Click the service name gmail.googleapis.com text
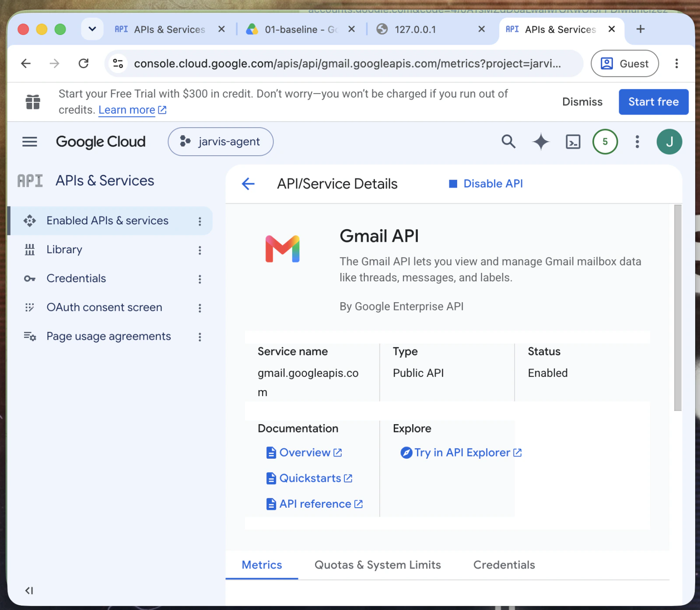This screenshot has height=610, width=700. [x=308, y=383]
